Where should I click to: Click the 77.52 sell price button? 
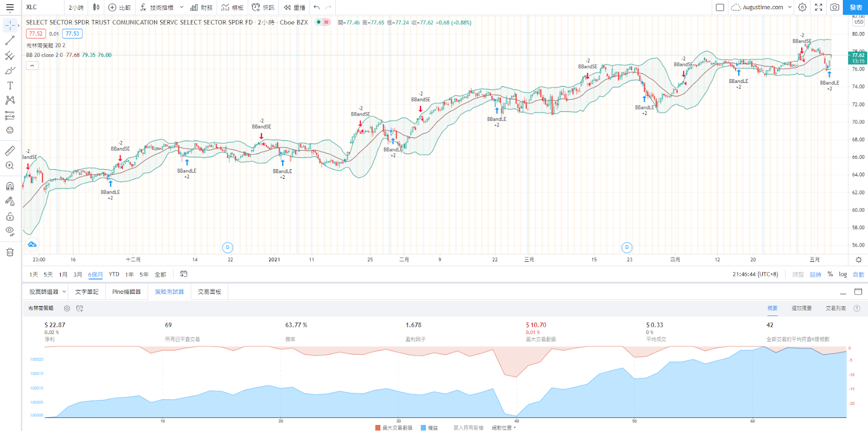pos(36,34)
